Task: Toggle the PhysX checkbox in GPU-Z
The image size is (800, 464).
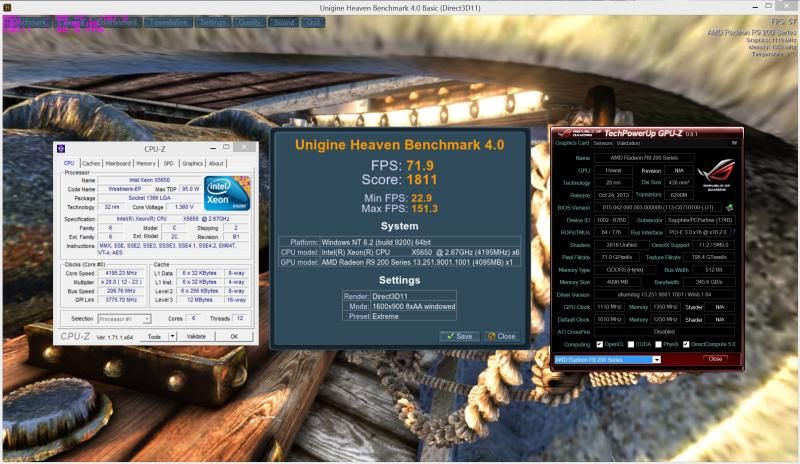Action: (658, 345)
